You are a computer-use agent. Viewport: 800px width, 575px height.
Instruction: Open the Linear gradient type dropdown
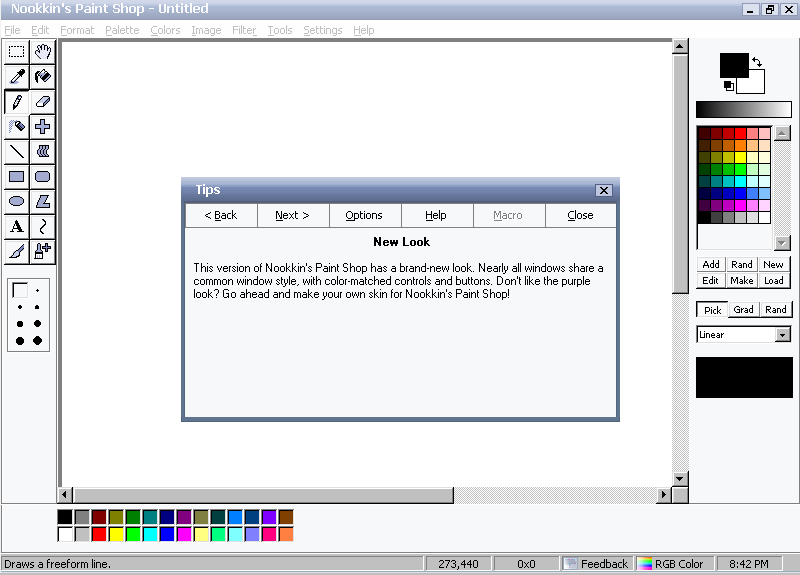pyautogui.click(x=783, y=335)
